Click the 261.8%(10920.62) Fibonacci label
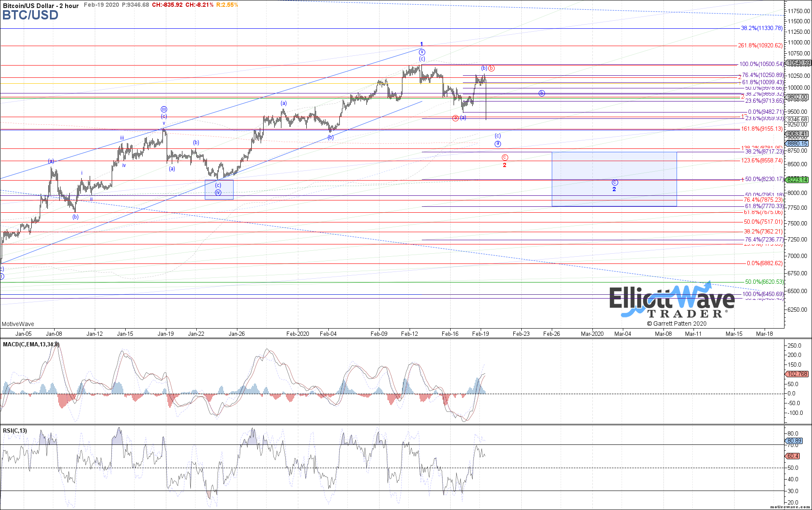Image resolution: width=812 pixels, height=510 pixels. click(760, 45)
